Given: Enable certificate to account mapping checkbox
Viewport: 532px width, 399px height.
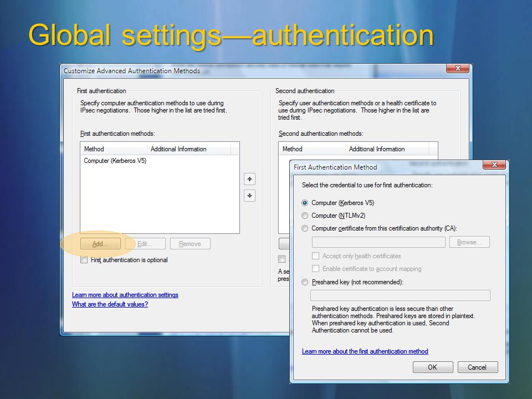Looking at the screenshot, I should tap(315, 269).
